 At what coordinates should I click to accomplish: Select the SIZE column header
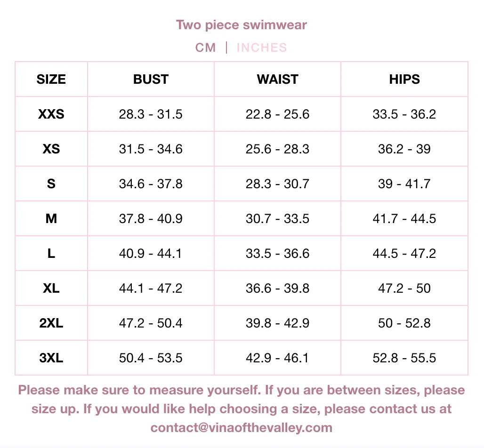tap(51, 79)
